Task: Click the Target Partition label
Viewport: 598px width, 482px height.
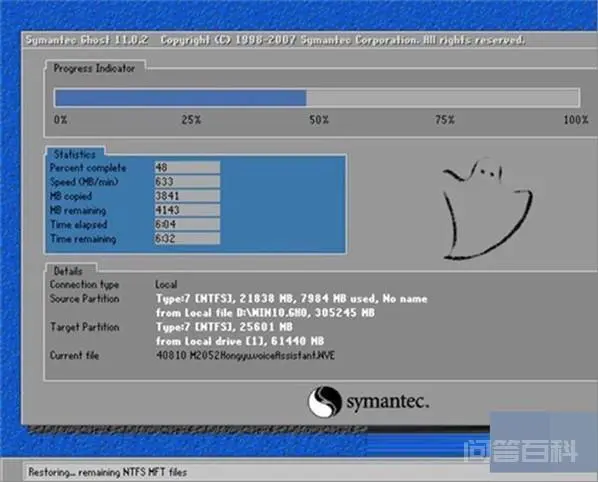Action: point(84,327)
